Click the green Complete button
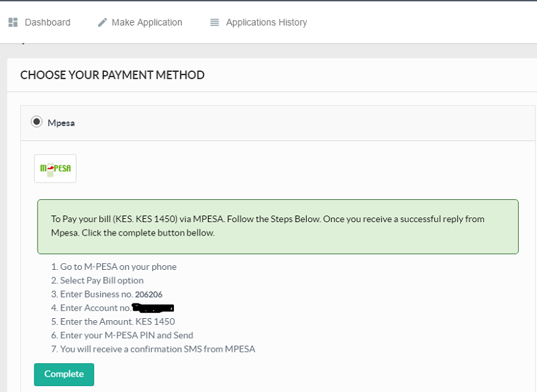This screenshot has height=392, width=537. tap(64, 374)
